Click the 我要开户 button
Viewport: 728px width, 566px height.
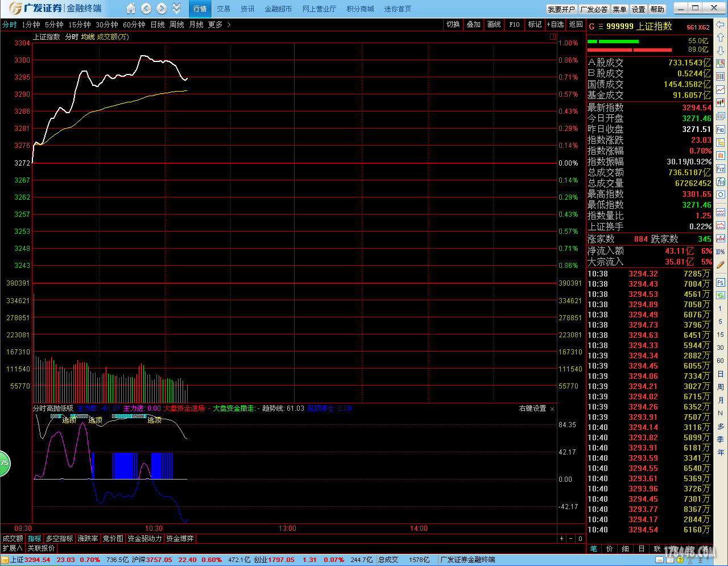click(561, 9)
